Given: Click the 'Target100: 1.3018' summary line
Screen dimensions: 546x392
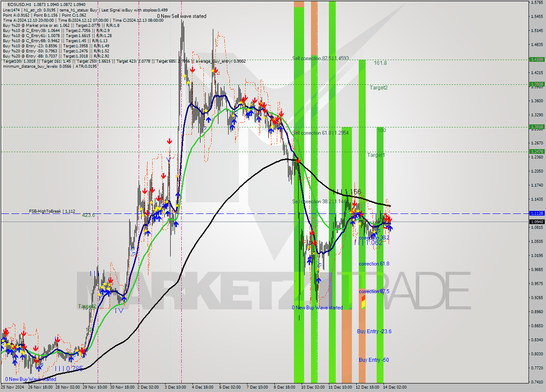Looking at the screenshot, I should pos(124,61).
